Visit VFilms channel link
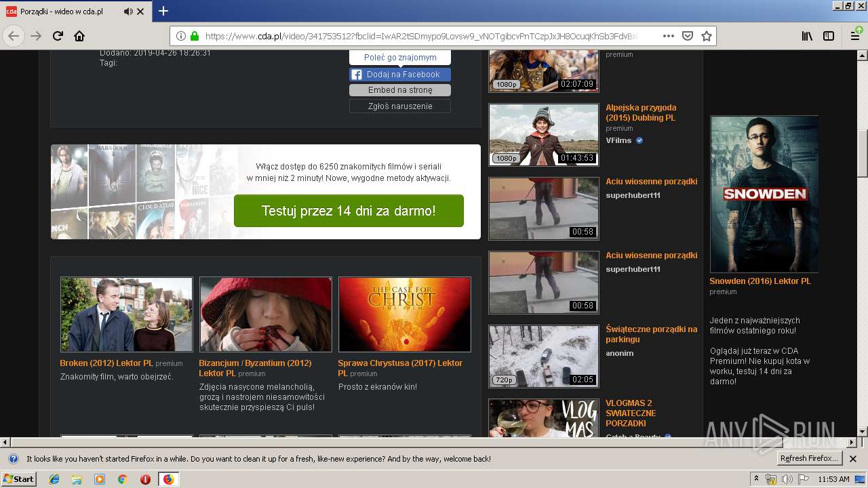868x488 pixels. point(618,140)
